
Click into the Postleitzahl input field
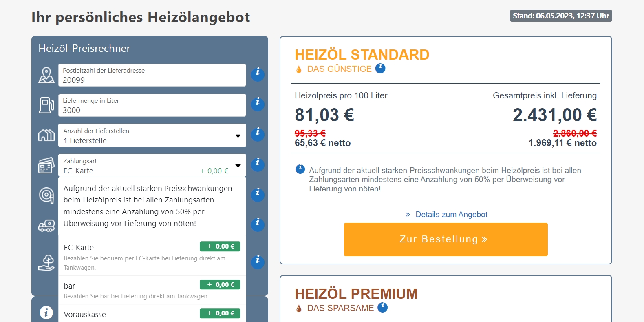[x=152, y=75]
